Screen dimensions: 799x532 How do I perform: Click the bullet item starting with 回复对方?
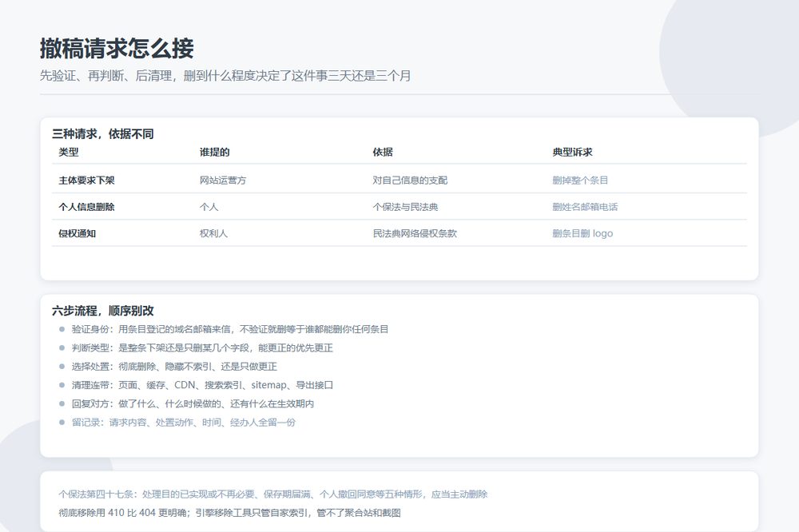coord(193,403)
